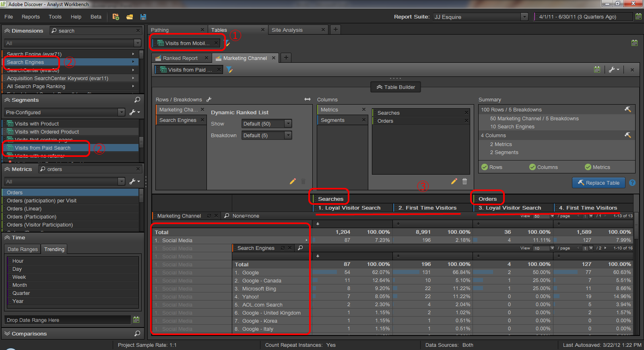
Task: Open the calendar icon beside the date range
Action: point(638,16)
